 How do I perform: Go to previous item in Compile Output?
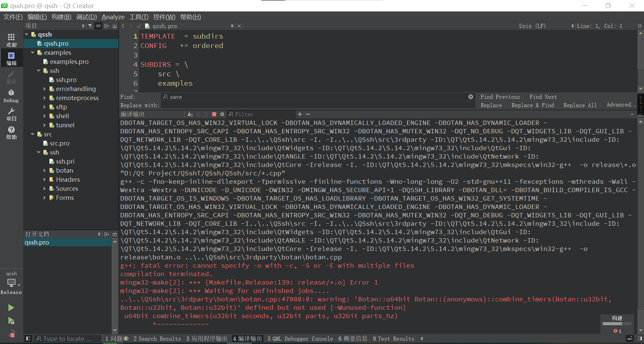(198, 114)
